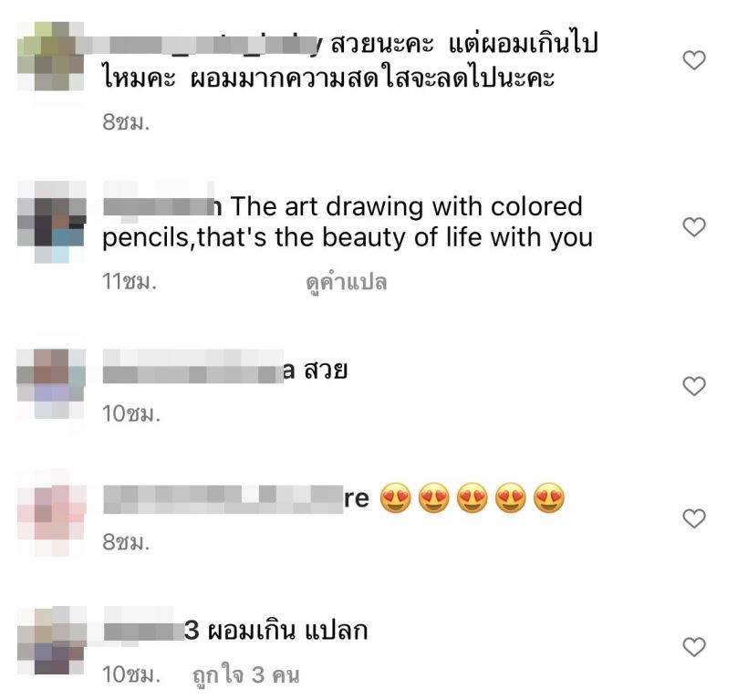The width and height of the screenshot is (748, 700).
Task: Like the comment starting with สวยนะคะ แต่ผอมเกินไป
Action: click(x=694, y=60)
